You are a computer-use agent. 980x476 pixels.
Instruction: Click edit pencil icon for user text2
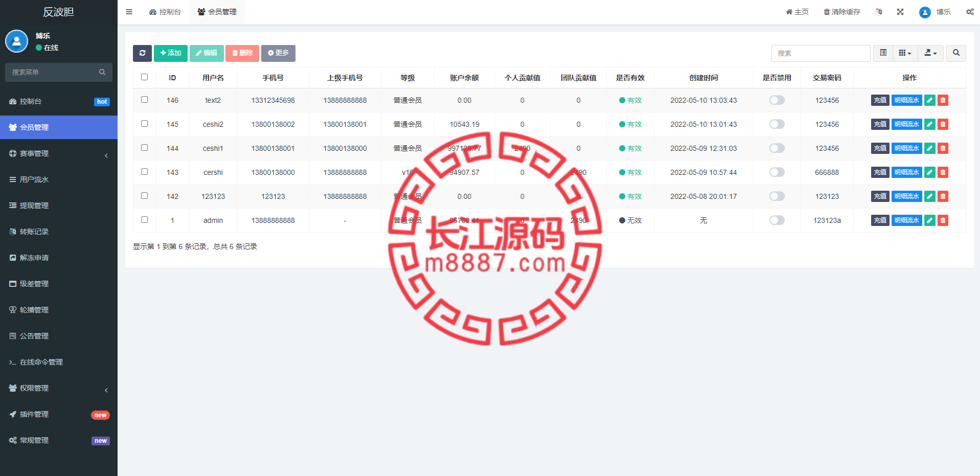[x=930, y=100]
